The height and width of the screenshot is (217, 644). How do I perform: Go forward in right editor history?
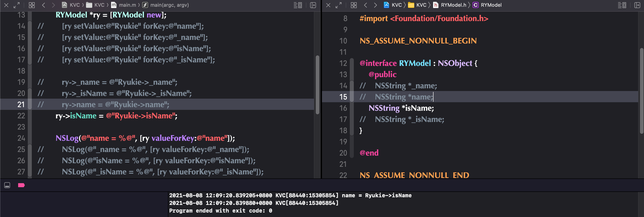click(375, 5)
